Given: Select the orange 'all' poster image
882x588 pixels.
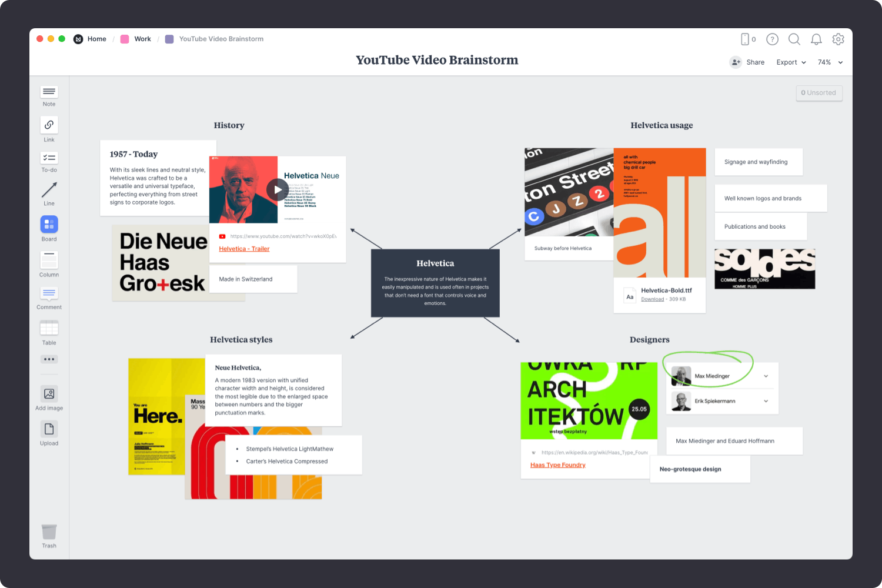Looking at the screenshot, I should point(660,213).
